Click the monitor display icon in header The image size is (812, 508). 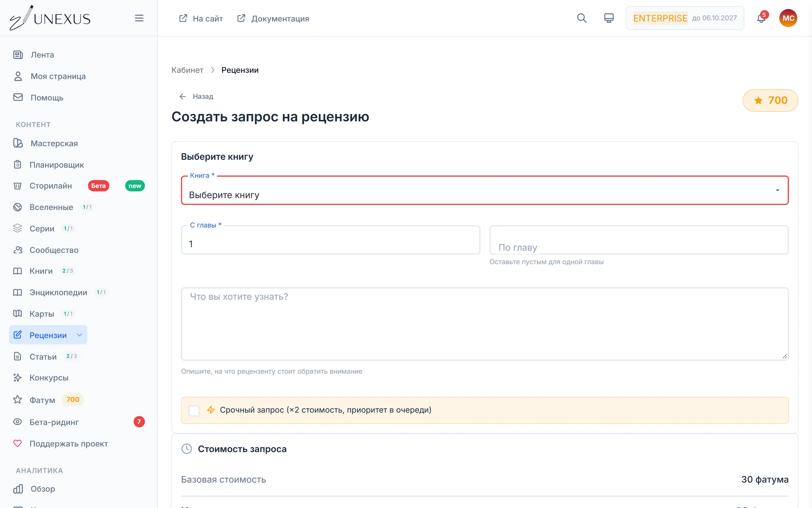609,18
